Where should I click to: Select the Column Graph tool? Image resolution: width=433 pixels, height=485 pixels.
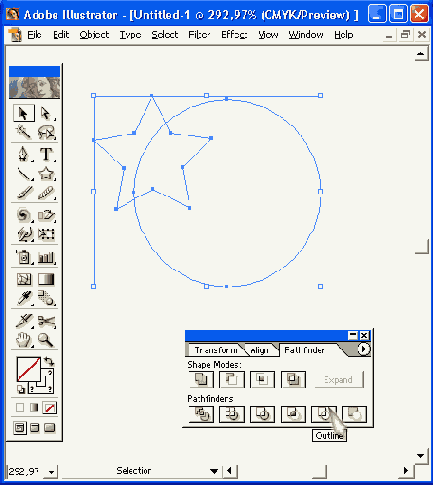pyautogui.click(x=46, y=257)
